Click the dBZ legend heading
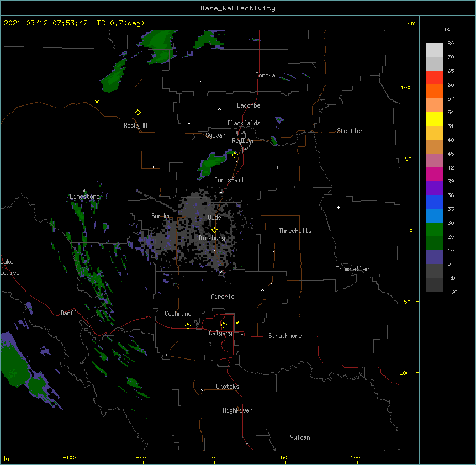Screen dimensions: 476x465 (447, 30)
